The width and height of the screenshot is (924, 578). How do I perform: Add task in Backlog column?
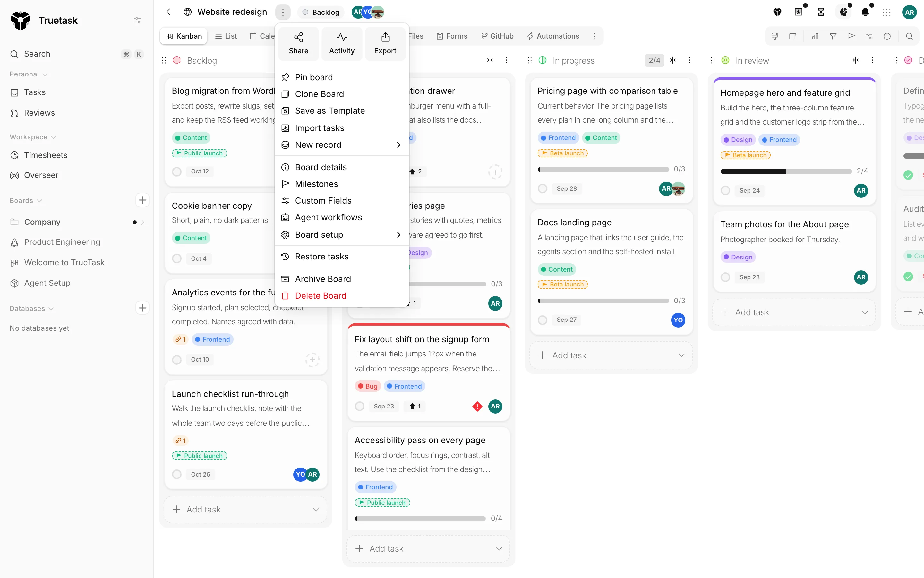point(245,510)
